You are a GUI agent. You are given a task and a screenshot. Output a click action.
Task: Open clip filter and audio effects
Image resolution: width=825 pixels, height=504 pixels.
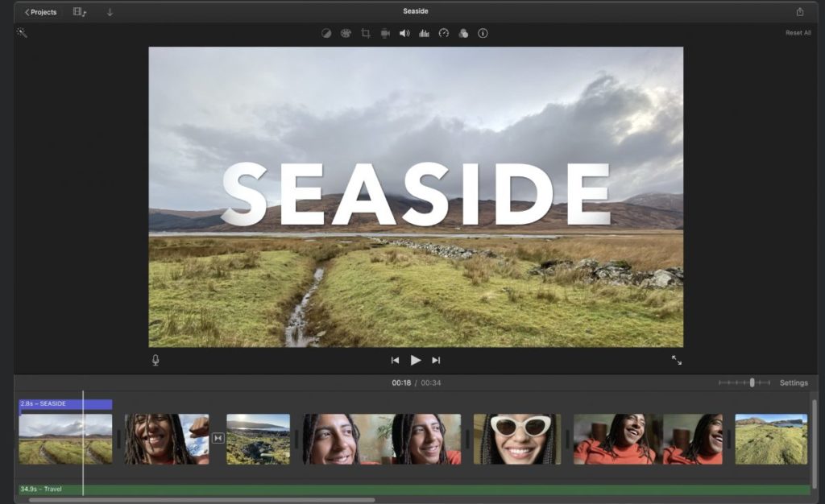point(463,33)
